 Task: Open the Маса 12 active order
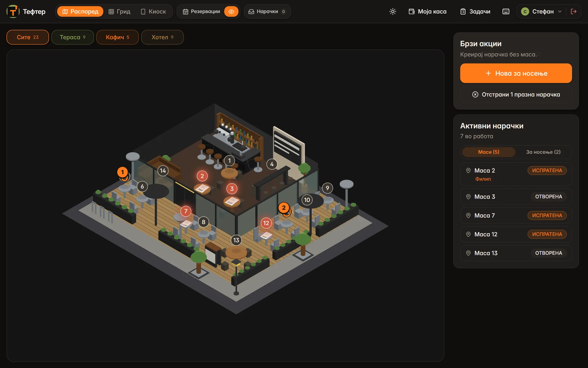[516, 234]
